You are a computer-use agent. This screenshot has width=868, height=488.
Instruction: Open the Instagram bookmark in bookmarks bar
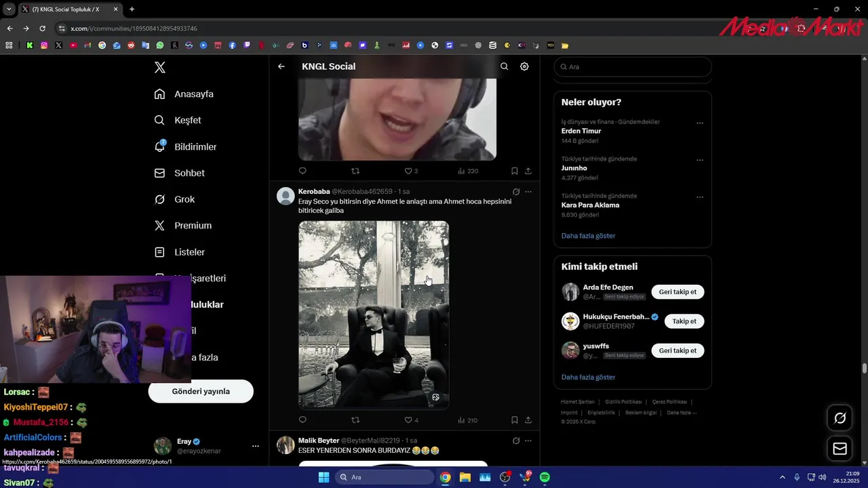[x=44, y=45]
